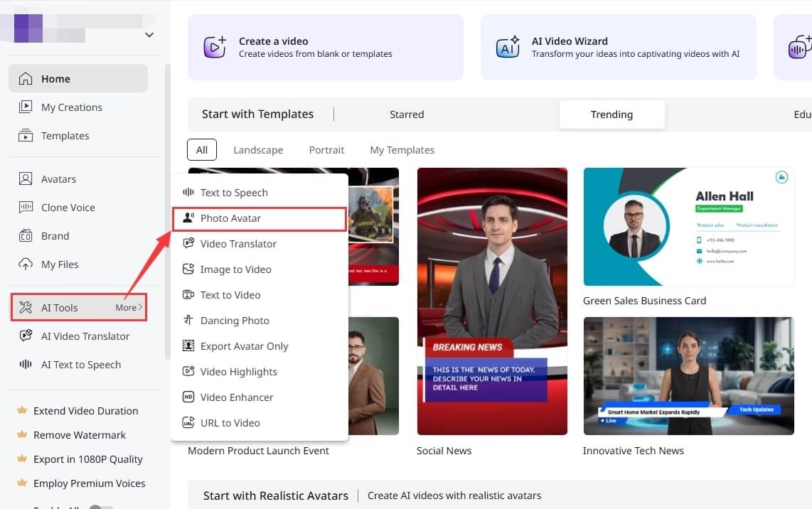Open the Video Enhancer tool
Image resolution: width=812 pixels, height=509 pixels.
pyautogui.click(x=237, y=397)
